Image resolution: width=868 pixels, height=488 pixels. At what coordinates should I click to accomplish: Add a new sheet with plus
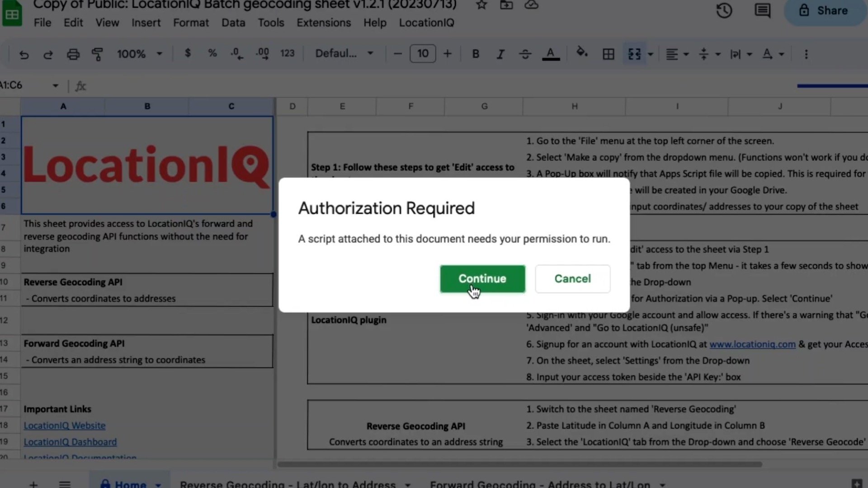[33, 484]
